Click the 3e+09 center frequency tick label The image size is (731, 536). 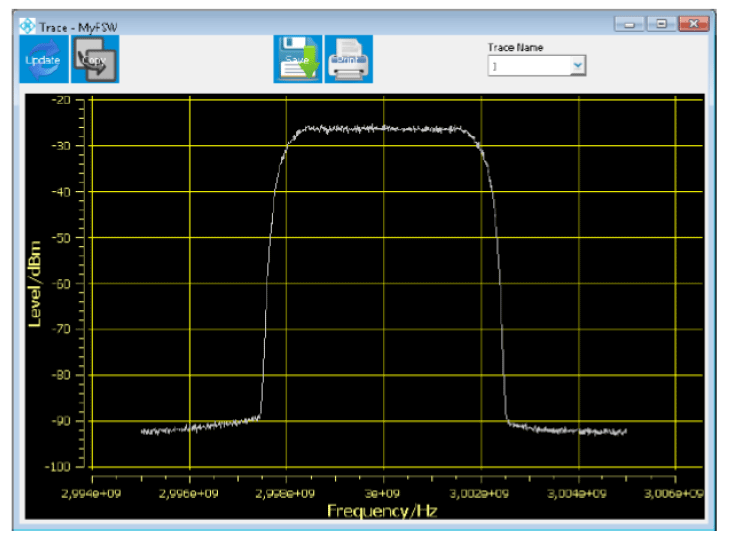click(x=383, y=492)
